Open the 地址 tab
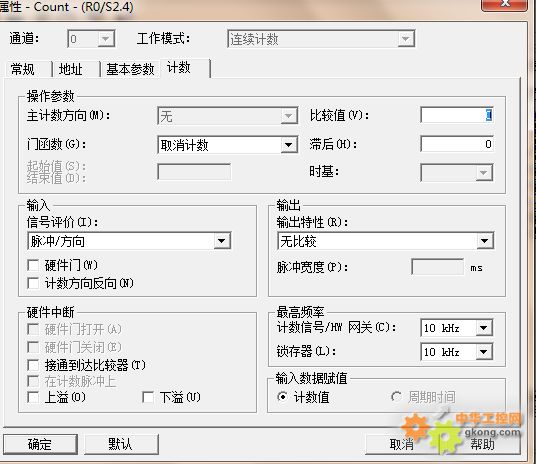Screen dimensions: 536x464 (x=71, y=69)
